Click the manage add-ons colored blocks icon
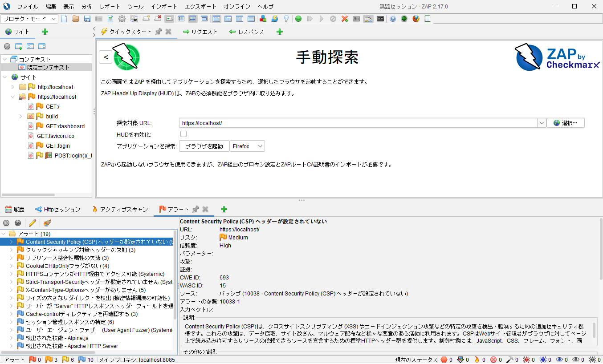The width and height of the screenshot is (603, 364). click(x=263, y=19)
